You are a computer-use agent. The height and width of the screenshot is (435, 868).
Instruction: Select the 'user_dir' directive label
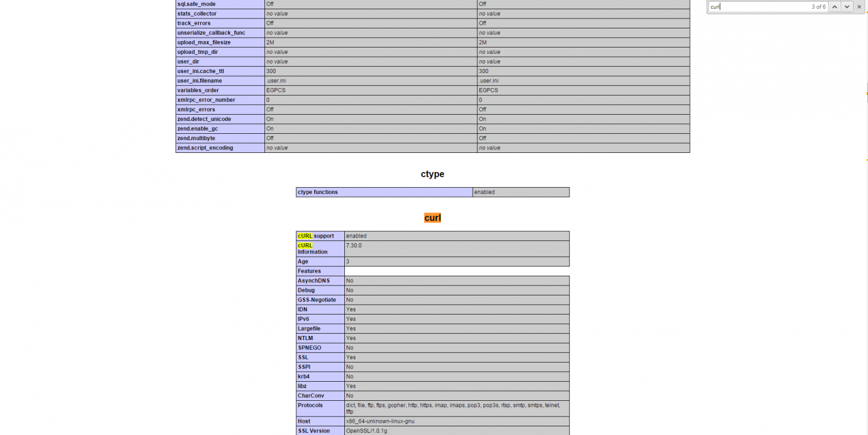[x=189, y=61]
